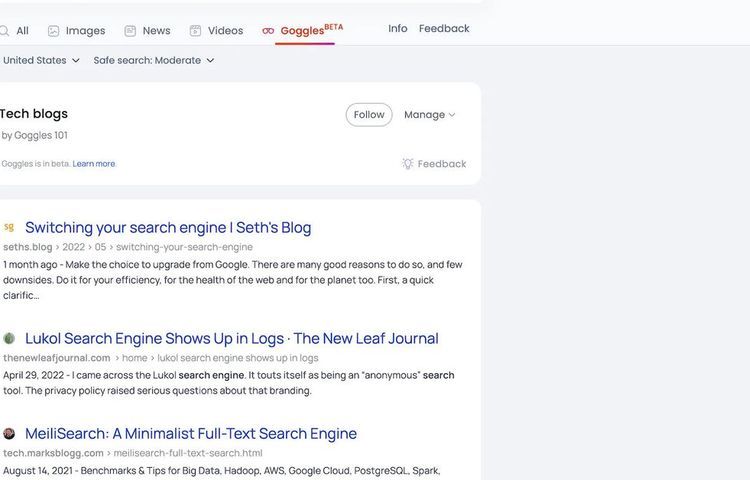The width and height of the screenshot is (750, 480).
Task: Switch to the News tab
Action: [147, 31]
